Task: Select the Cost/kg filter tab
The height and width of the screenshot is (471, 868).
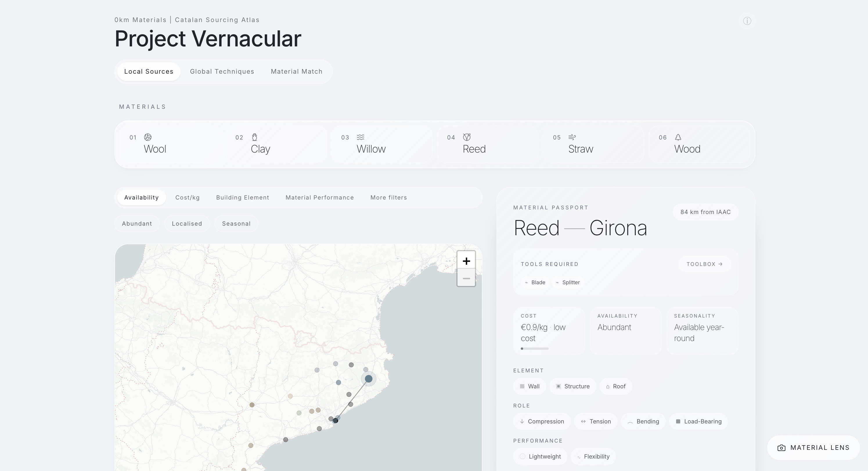Action: pos(187,198)
